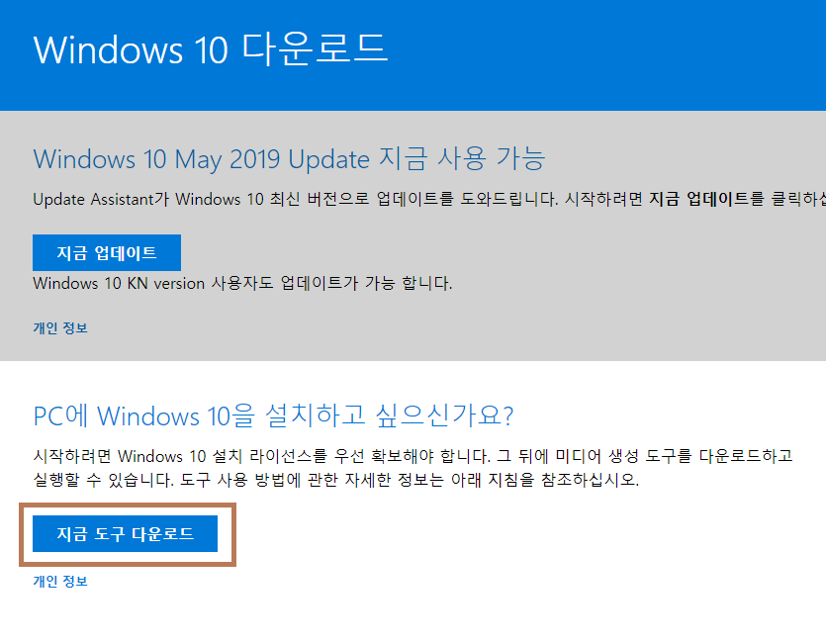Screen dimensions: 826x644
Task: Click the Windows 10 다운로드 page title
Action: click(x=211, y=49)
